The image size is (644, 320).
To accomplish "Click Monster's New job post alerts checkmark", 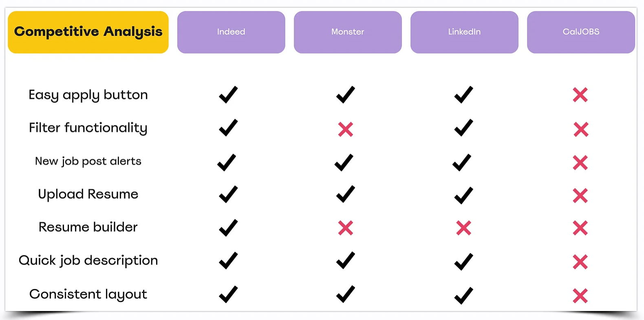I will (344, 162).
